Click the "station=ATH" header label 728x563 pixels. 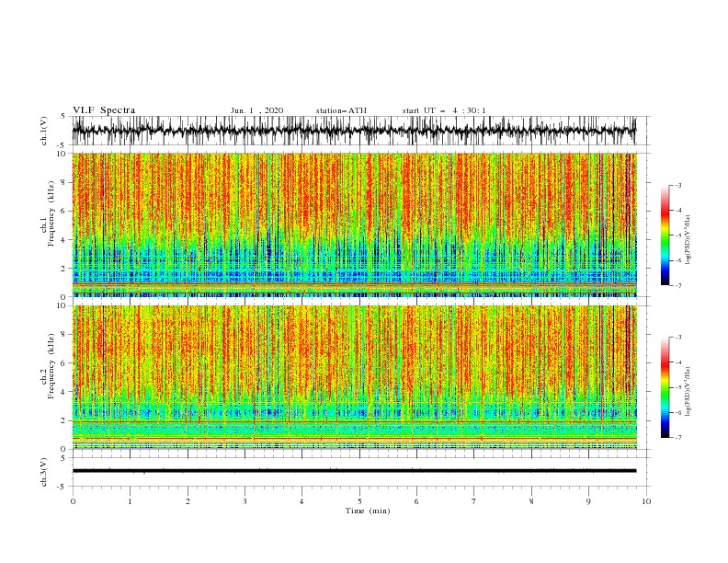(x=341, y=110)
